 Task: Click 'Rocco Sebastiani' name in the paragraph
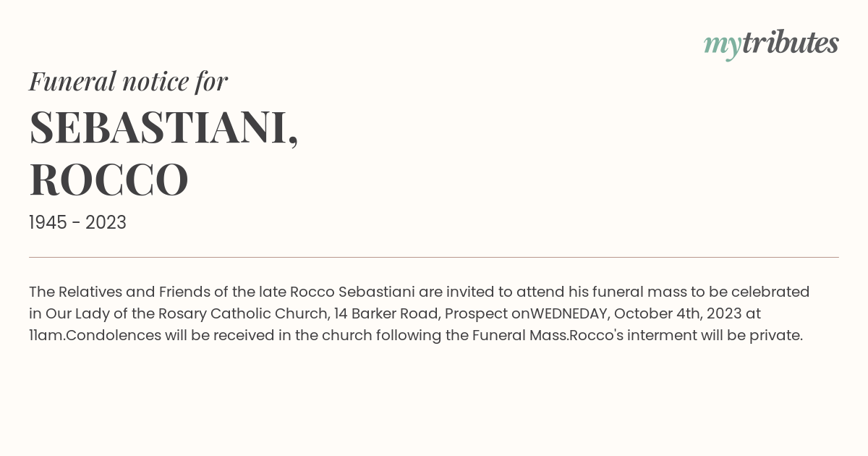tap(352, 292)
